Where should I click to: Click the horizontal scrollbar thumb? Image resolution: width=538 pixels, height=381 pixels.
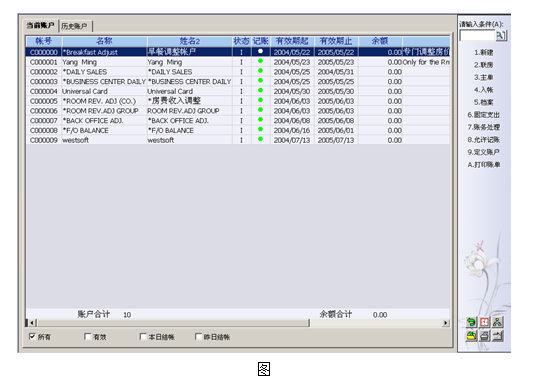pyautogui.click(x=174, y=323)
